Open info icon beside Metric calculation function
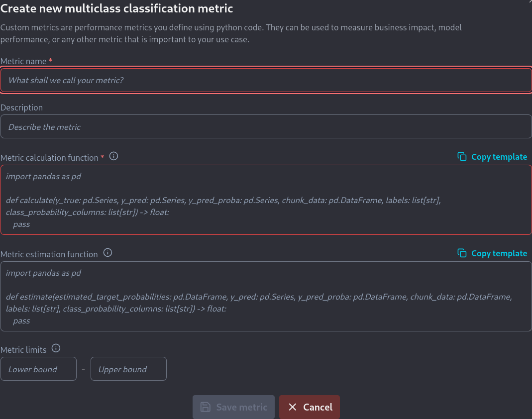 [x=113, y=156]
